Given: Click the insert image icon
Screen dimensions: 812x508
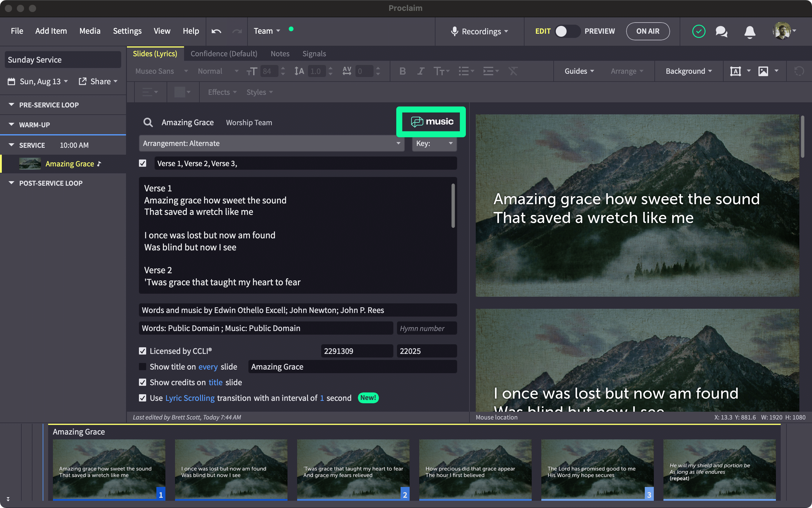Looking at the screenshot, I should coord(763,71).
